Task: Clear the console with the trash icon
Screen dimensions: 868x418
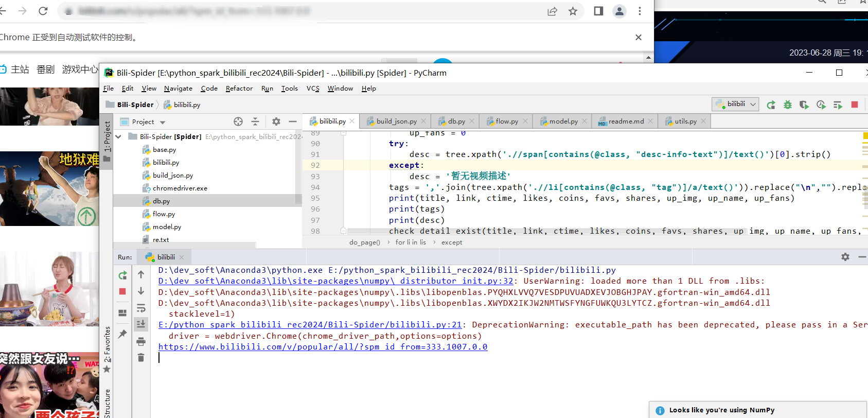Action: [x=141, y=357]
